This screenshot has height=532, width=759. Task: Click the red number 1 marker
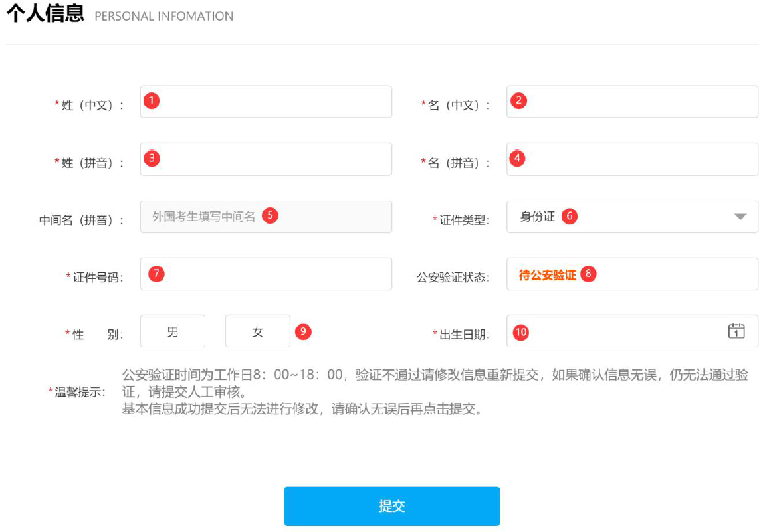click(x=152, y=100)
